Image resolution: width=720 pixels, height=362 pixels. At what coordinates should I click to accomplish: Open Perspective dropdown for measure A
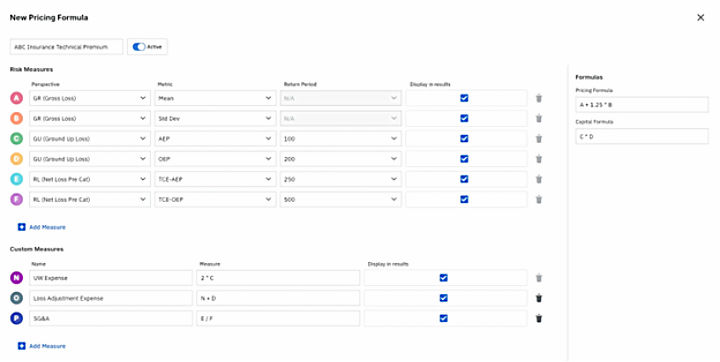(x=90, y=98)
